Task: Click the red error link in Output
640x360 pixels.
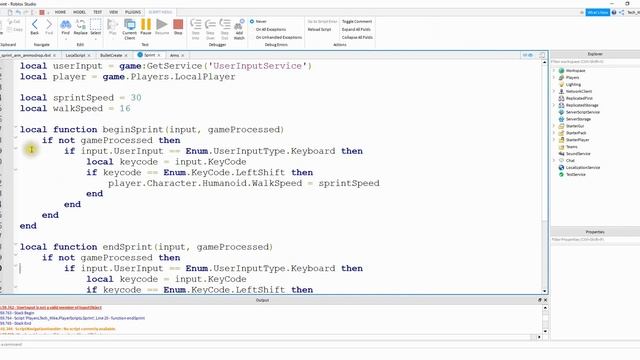Action: 51,307
